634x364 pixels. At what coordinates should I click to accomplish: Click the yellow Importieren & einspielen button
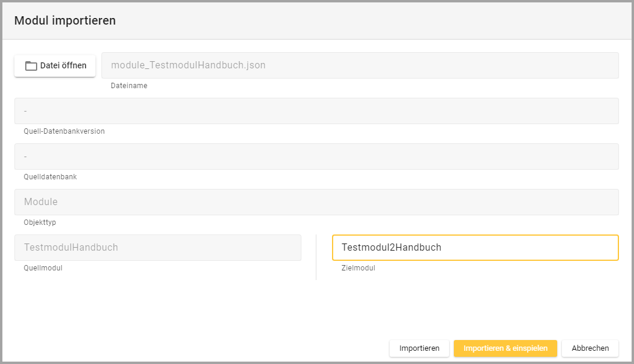click(505, 348)
